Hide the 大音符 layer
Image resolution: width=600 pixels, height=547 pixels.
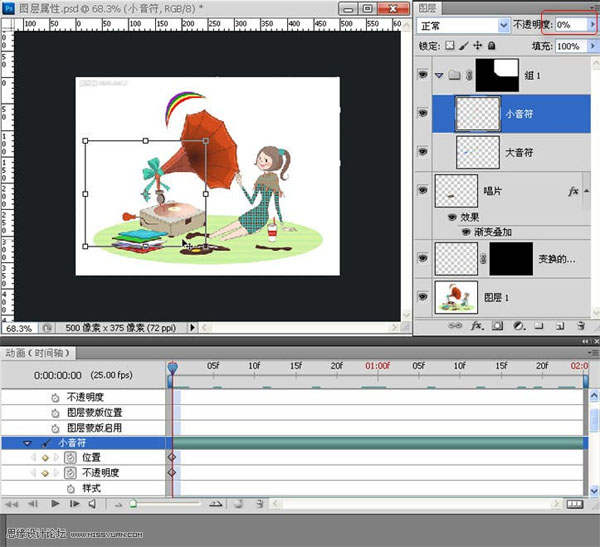point(424,151)
